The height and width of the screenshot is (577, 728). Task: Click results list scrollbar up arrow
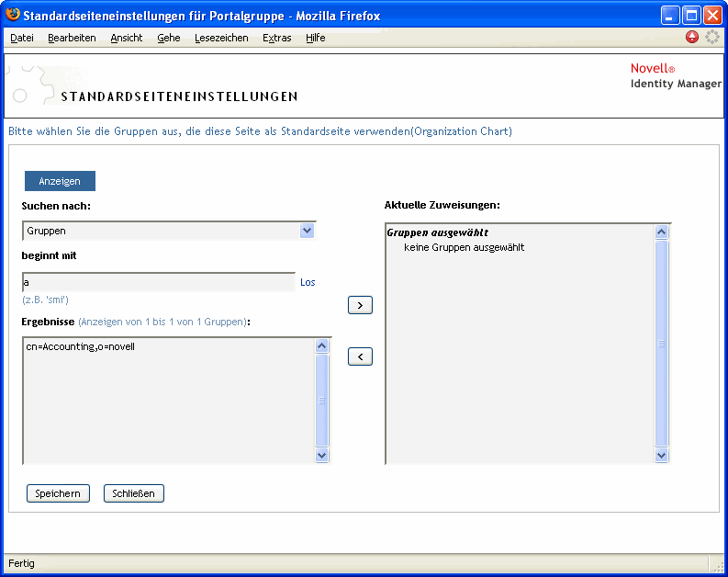(321, 346)
